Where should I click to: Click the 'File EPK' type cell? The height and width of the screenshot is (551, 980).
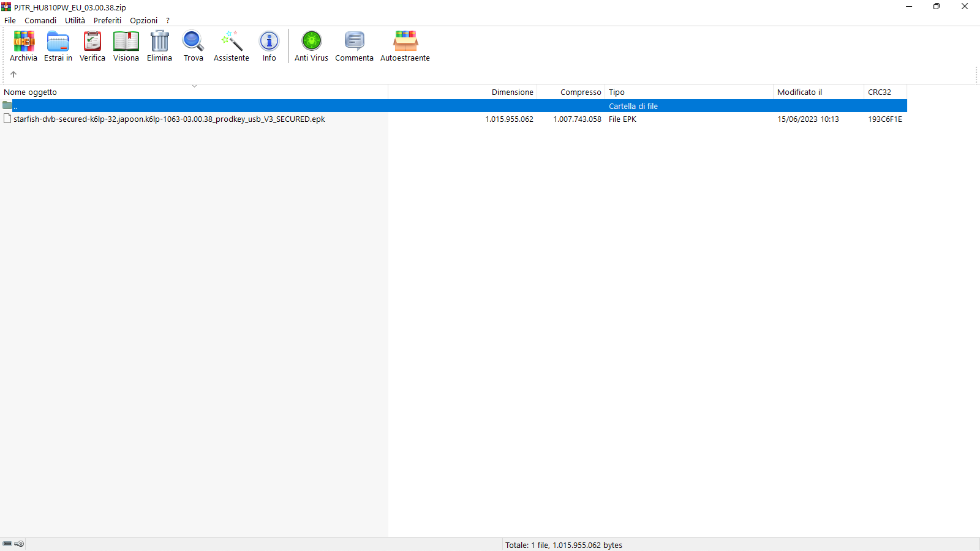tap(622, 119)
